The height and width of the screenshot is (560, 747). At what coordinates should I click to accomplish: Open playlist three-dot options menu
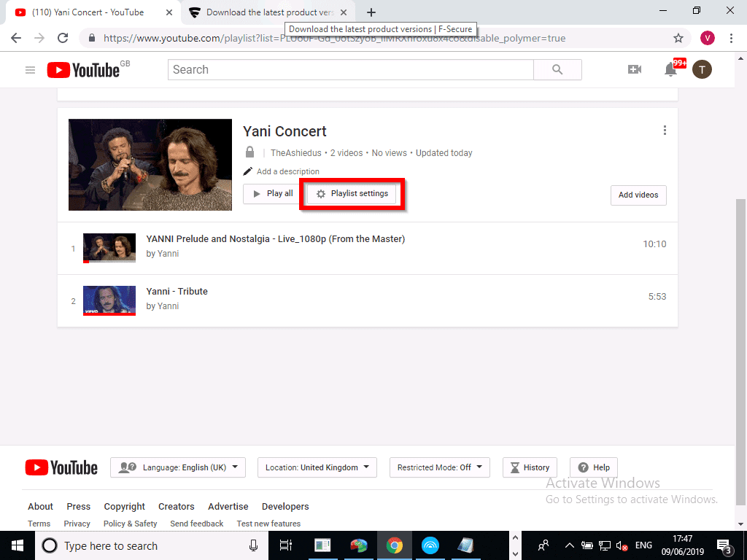tap(665, 131)
